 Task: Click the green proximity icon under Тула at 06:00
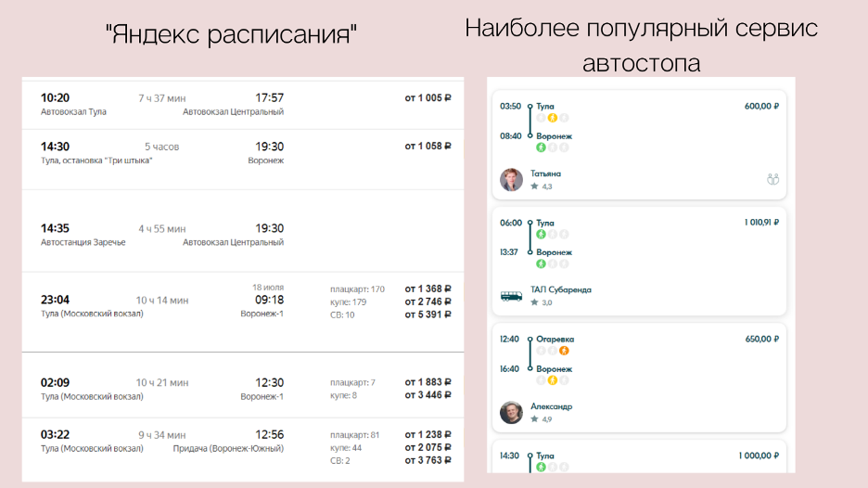tap(541, 235)
